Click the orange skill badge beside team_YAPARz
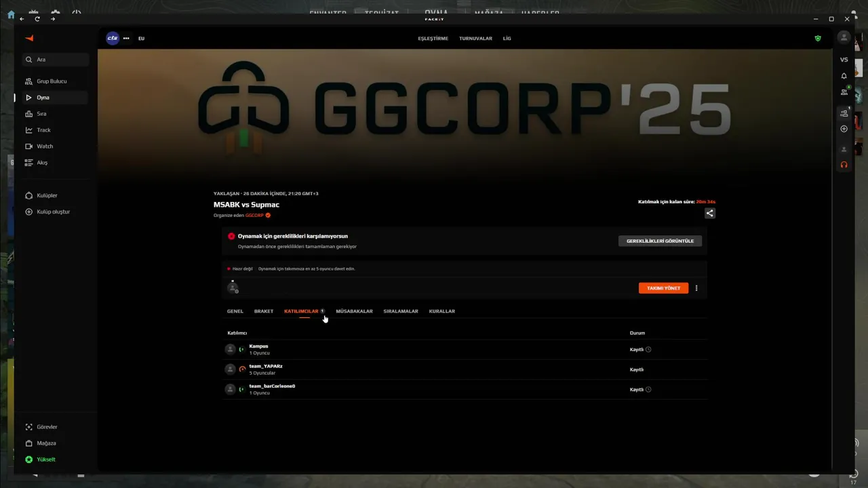 (x=243, y=369)
